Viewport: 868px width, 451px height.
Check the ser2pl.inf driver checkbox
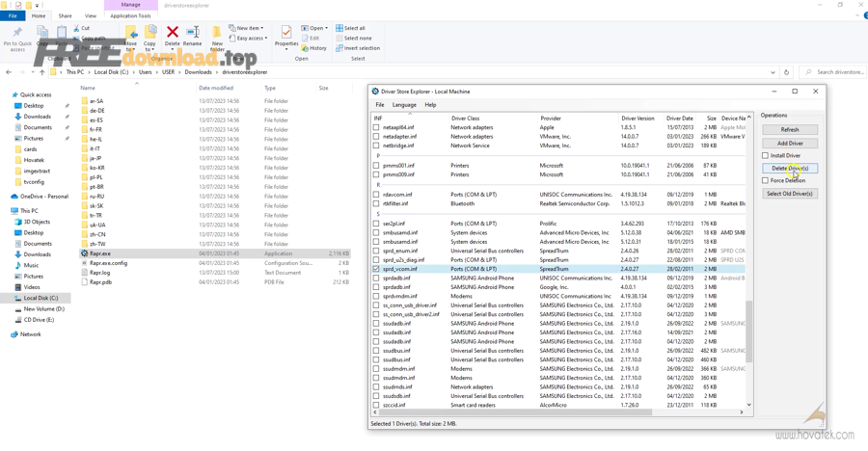point(376,224)
